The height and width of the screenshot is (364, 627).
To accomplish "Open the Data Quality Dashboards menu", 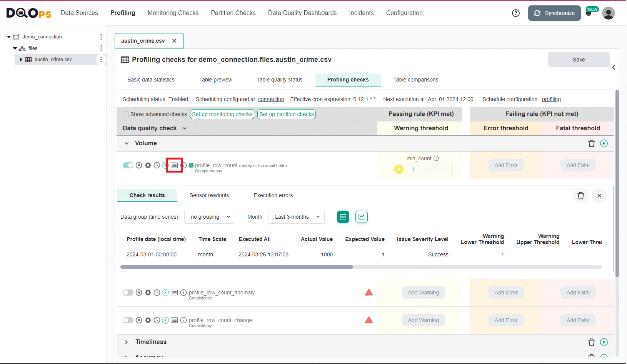I will coord(302,13).
